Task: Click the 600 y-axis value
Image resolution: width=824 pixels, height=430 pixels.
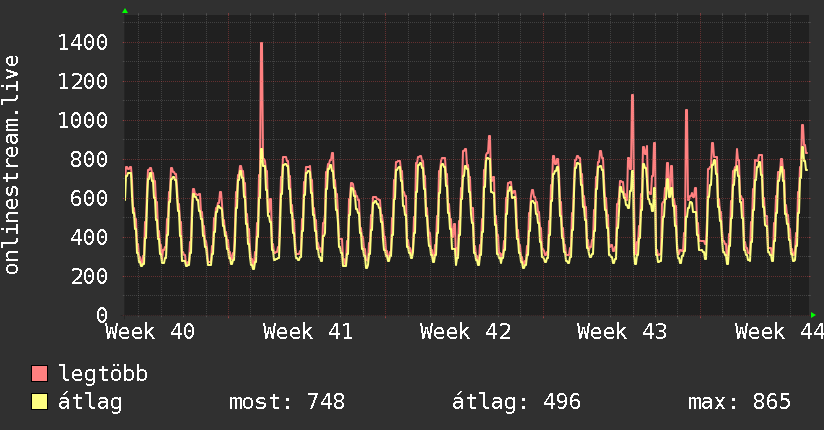Action: pyautogui.click(x=89, y=198)
